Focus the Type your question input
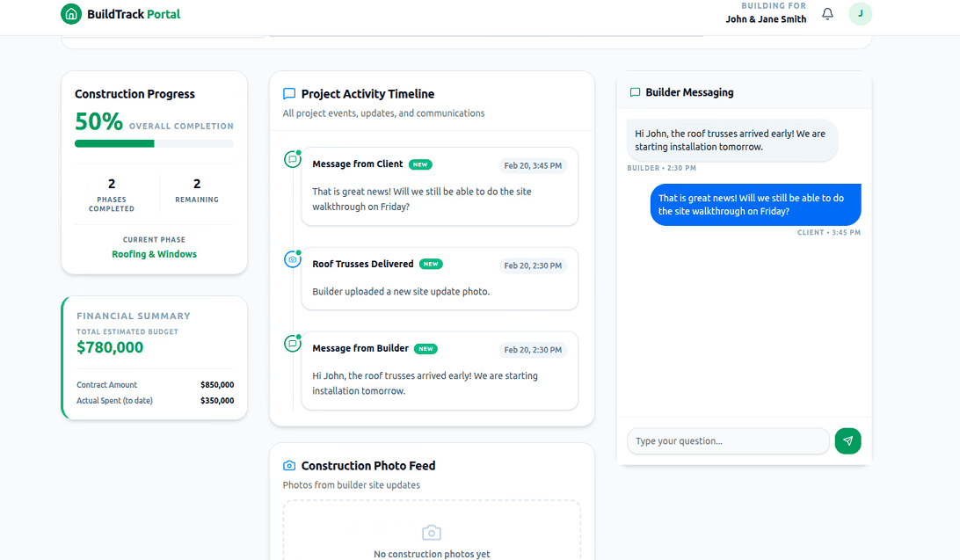 pyautogui.click(x=728, y=440)
